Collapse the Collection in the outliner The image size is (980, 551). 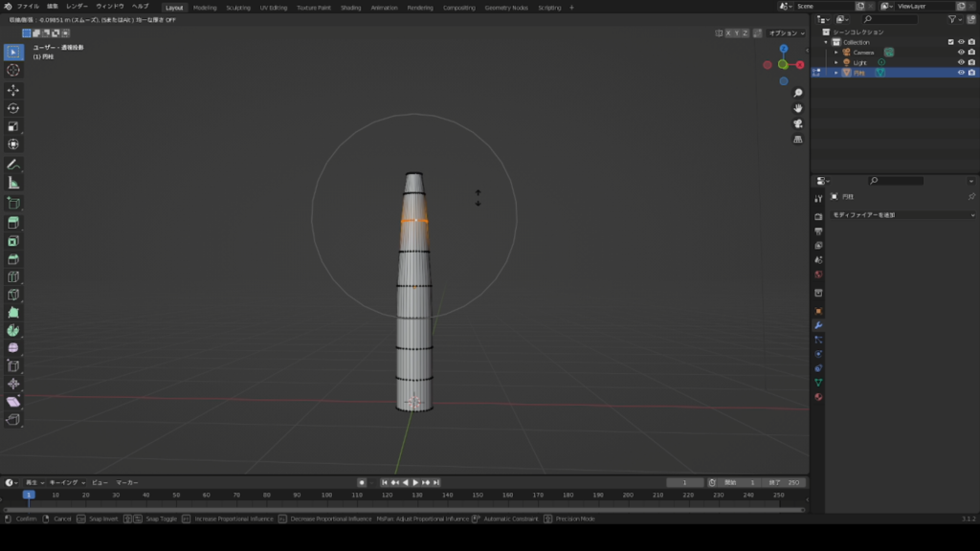coord(826,42)
